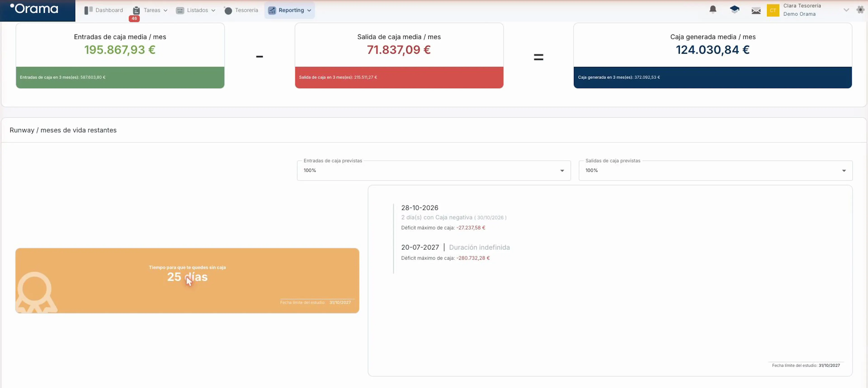Click the CT user avatar

pos(773,10)
